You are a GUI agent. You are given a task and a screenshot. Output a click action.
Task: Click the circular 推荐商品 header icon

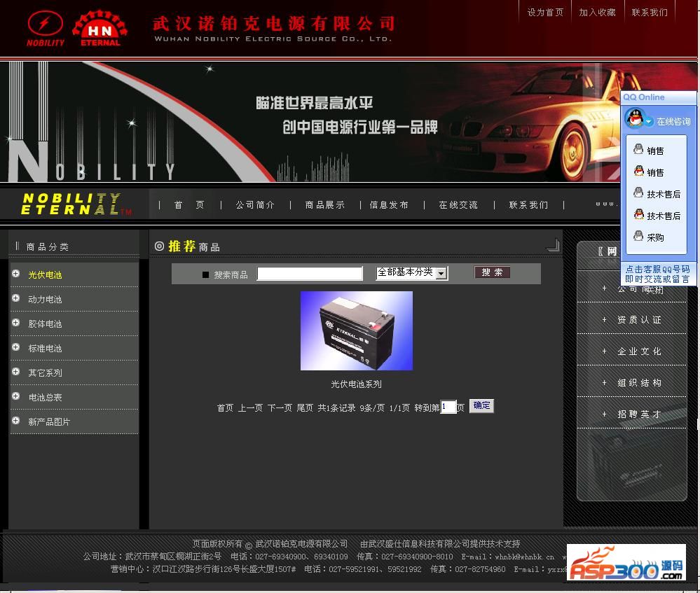[x=159, y=246]
